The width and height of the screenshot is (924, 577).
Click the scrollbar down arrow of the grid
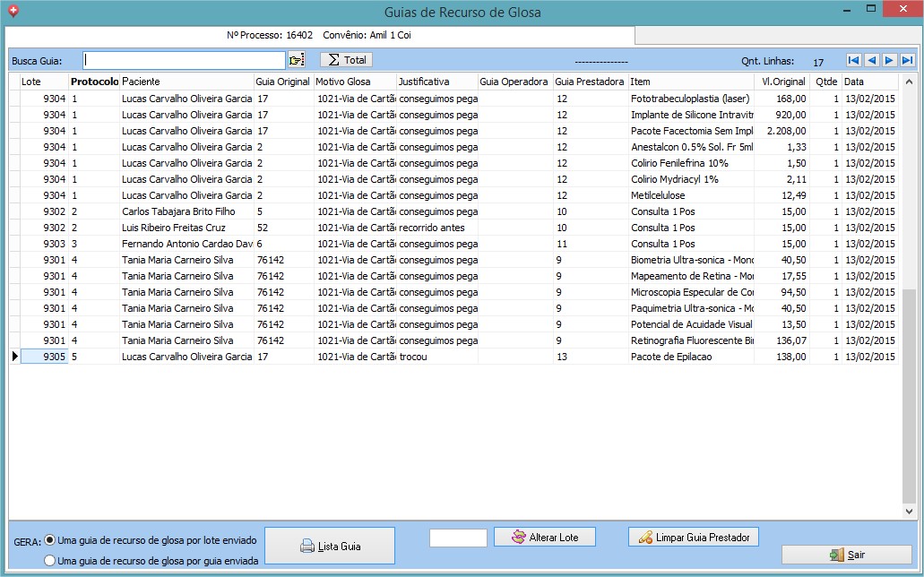pyautogui.click(x=909, y=512)
